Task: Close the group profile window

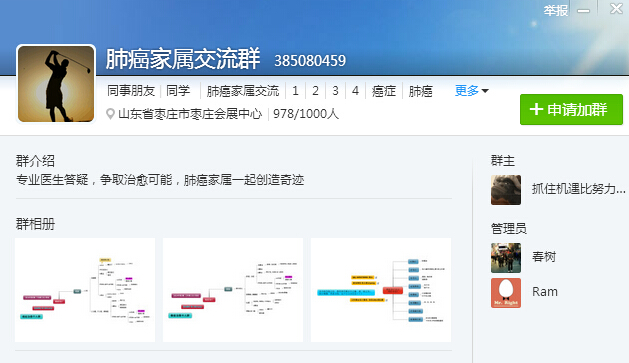Action: tap(616, 8)
